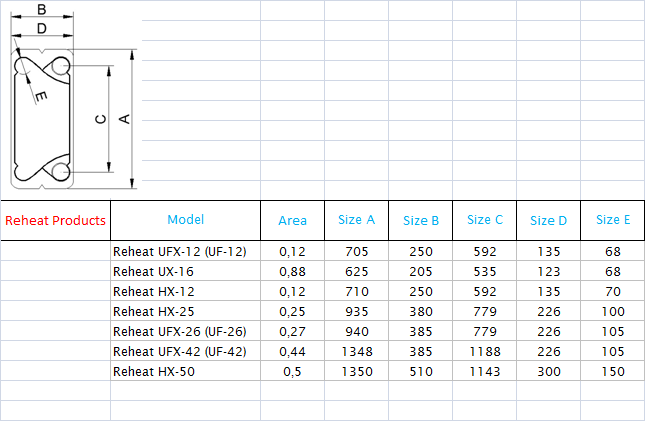Select Size A value 935
This screenshot has width=645, height=421.
pos(357,312)
